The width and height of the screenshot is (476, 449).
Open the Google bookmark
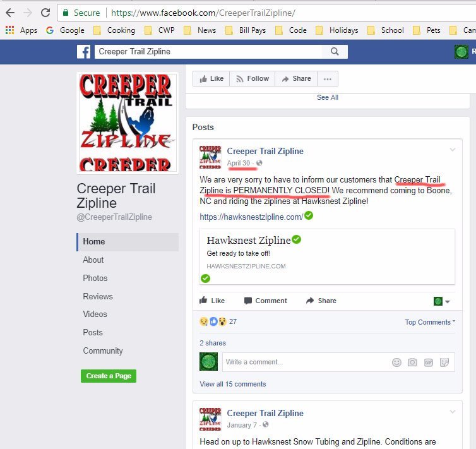pyautogui.click(x=65, y=30)
